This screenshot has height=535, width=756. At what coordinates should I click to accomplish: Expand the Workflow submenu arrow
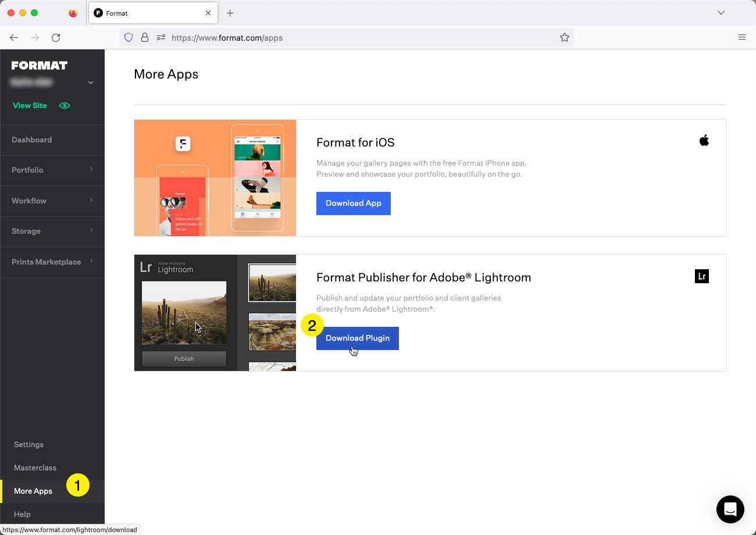pyautogui.click(x=91, y=201)
